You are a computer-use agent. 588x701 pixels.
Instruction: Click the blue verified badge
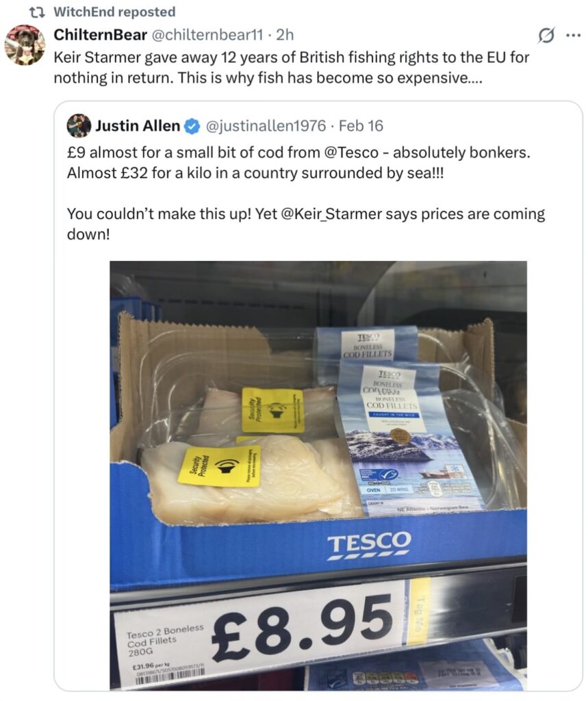pos(192,126)
